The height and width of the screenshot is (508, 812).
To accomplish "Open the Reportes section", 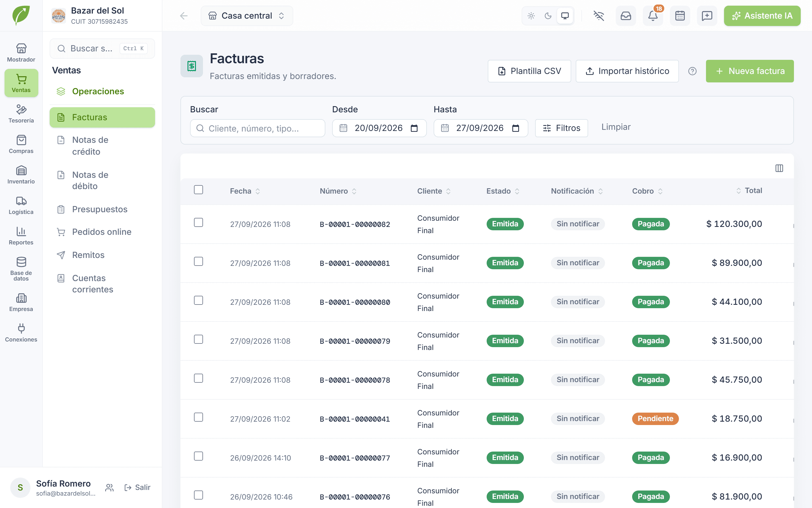I will [x=21, y=236].
